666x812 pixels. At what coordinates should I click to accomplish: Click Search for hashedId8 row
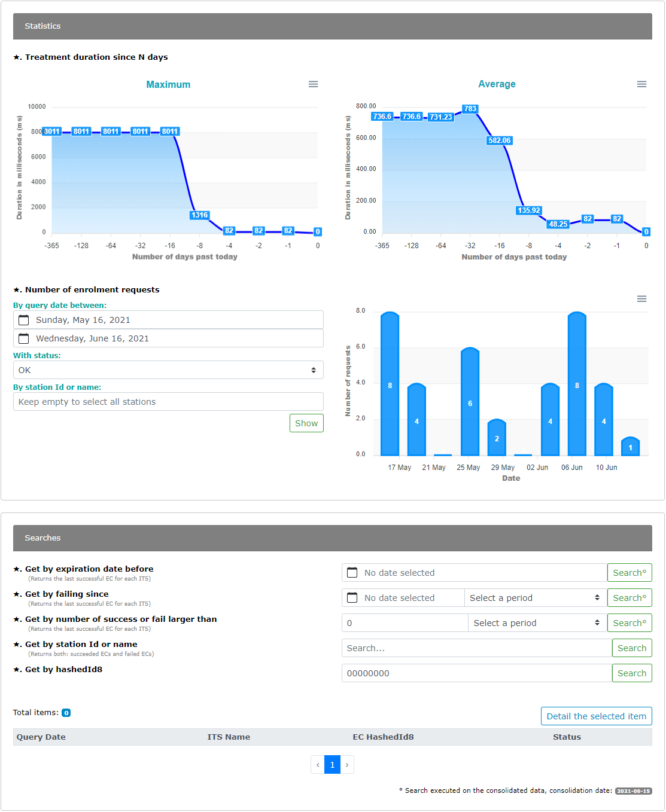632,673
